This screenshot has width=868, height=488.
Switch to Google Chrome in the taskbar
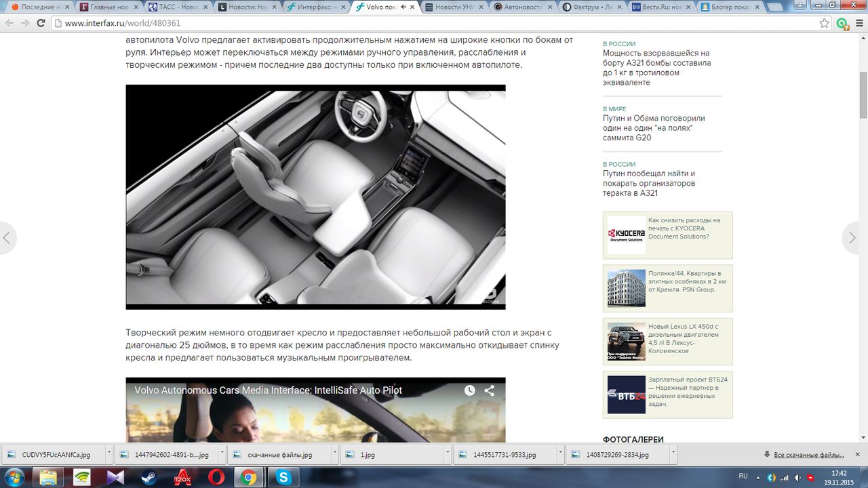click(249, 477)
